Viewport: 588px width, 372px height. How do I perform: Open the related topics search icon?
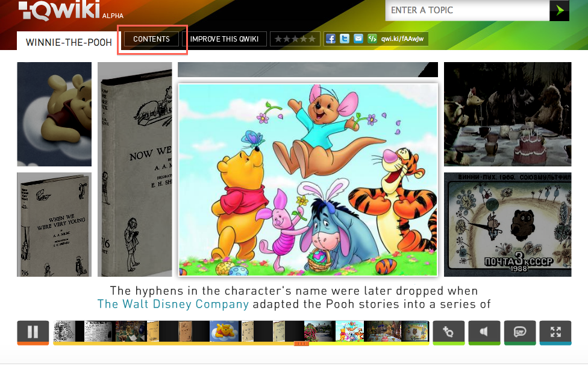[448, 332]
